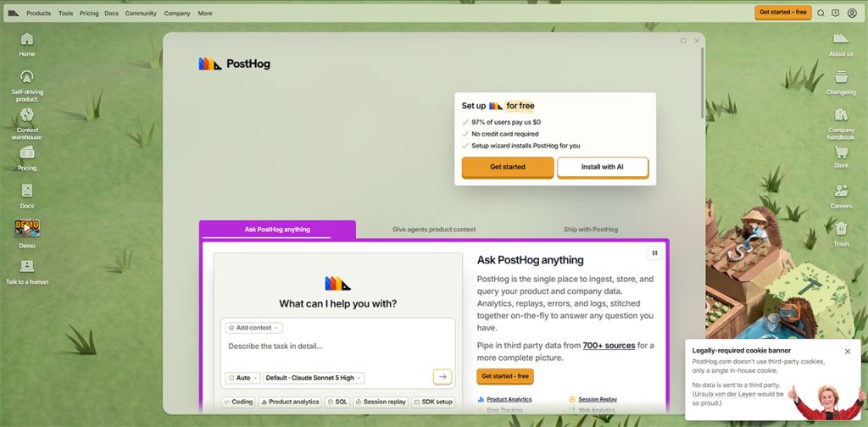The width and height of the screenshot is (868, 427).
Task: Click 'Setup wizard installs PostHog for you' text
Action: point(526,146)
